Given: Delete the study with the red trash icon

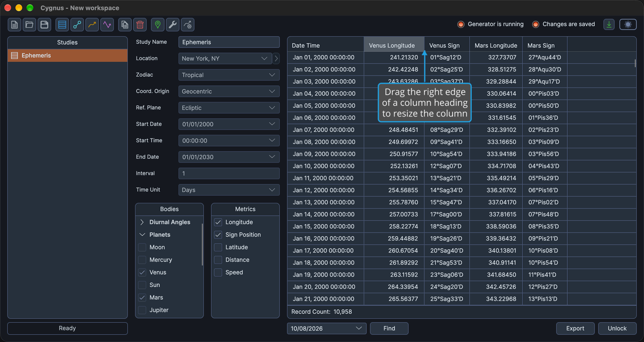Looking at the screenshot, I should pos(140,25).
